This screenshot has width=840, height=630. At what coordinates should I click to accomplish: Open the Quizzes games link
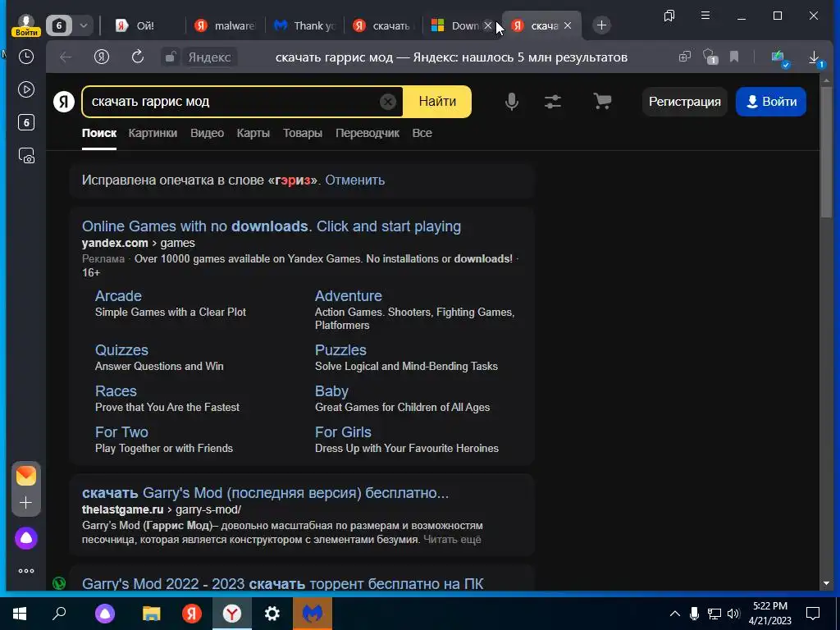point(121,349)
